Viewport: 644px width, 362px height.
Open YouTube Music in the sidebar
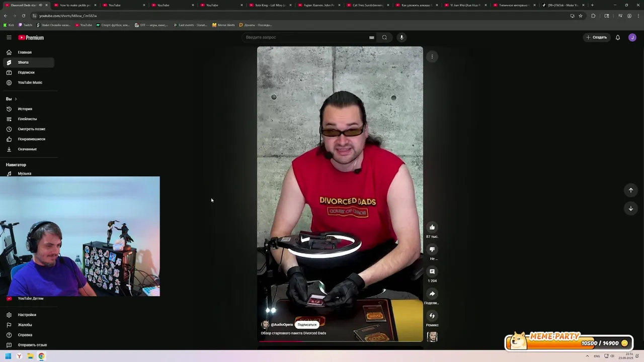(x=28, y=82)
